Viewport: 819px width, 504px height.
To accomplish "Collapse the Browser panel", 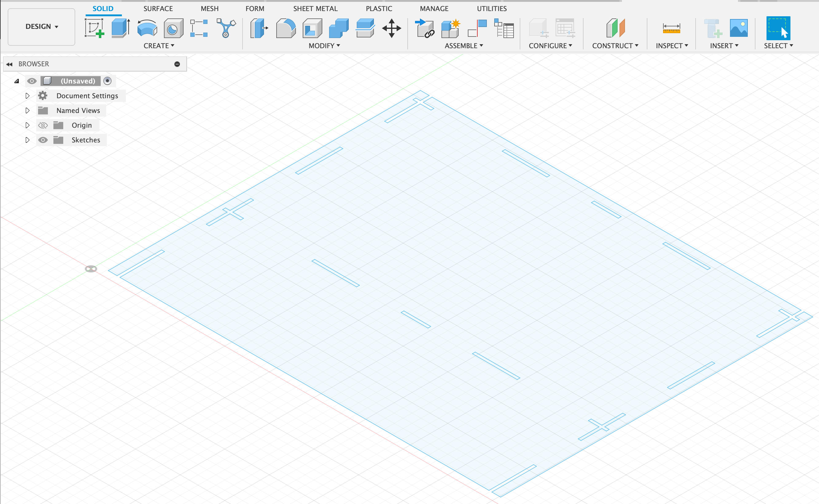I will pyautogui.click(x=9, y=64).
